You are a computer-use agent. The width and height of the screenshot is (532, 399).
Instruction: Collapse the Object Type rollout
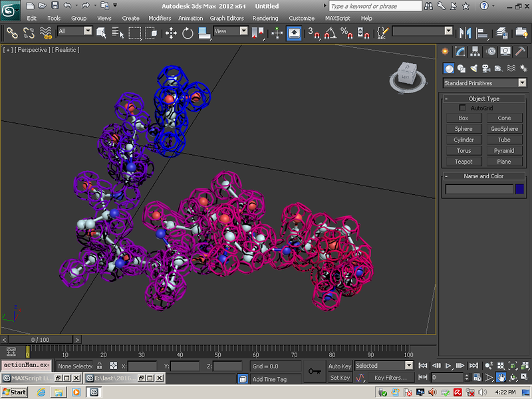[x=484, y=98]
